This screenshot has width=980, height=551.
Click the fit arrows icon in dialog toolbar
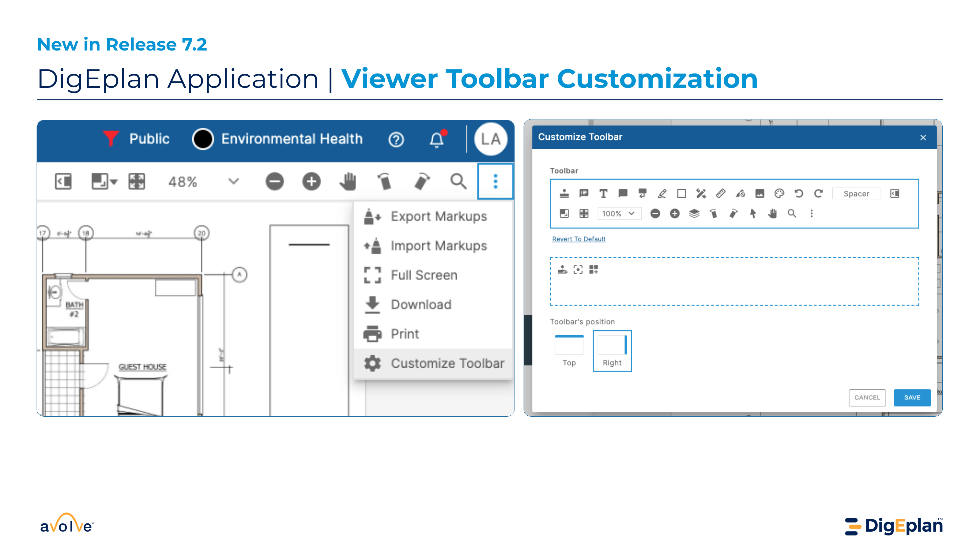pyautogui.click(x=584, y=213)
